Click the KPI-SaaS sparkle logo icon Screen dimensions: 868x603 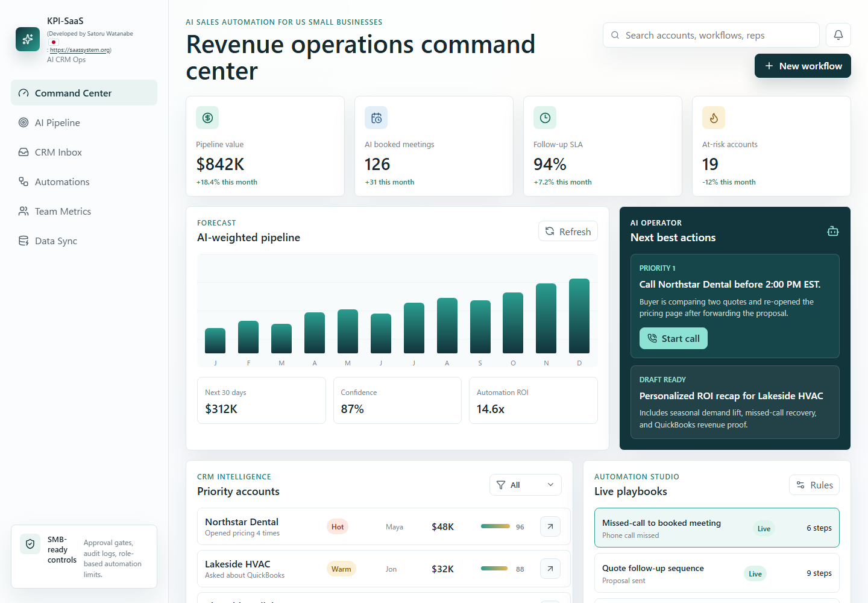coord(28,39)
